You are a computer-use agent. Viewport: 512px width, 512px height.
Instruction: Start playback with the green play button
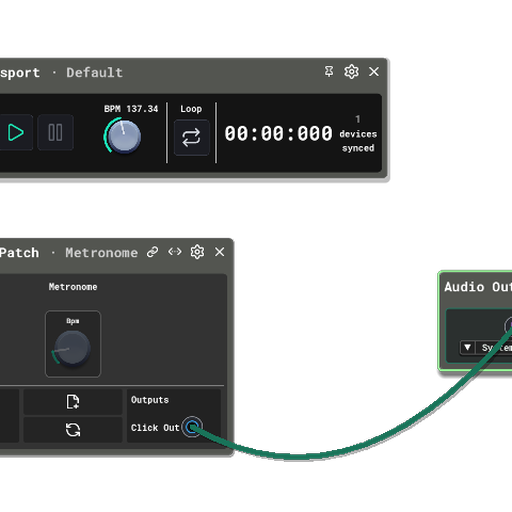[15, 133]
